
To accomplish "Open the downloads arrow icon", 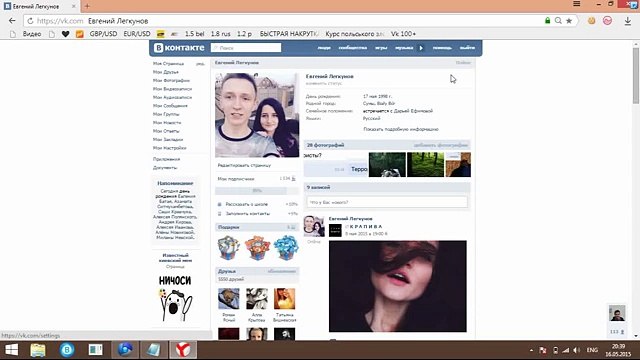I will click(628, 21).
